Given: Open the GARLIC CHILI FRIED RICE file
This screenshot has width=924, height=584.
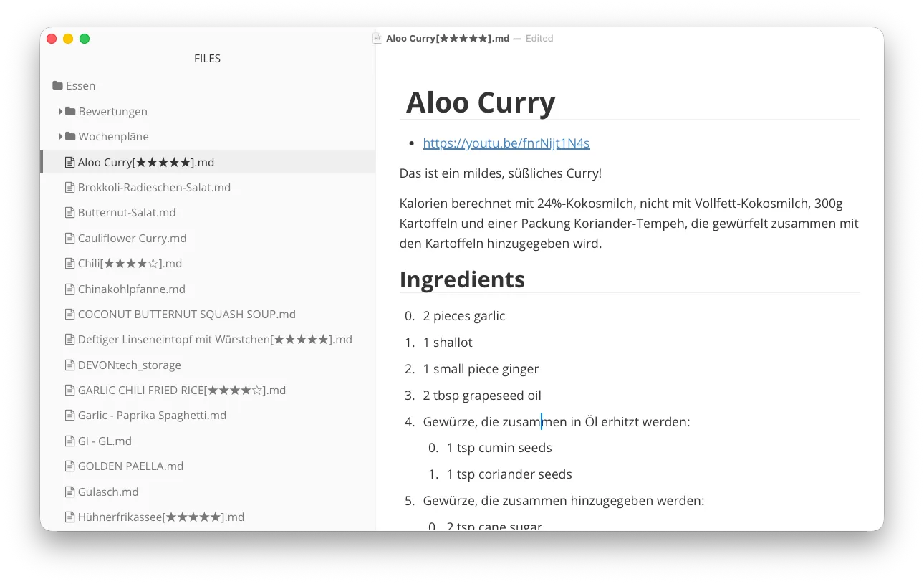Looking at the screenshot, I should point(181,391).
